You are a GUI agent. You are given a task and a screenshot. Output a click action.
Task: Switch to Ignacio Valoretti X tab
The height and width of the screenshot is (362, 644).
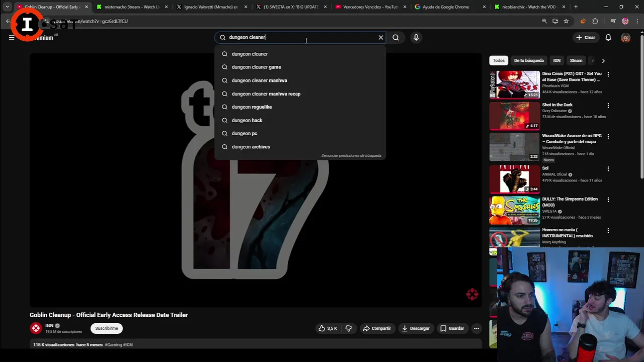(x=211, y=7)
